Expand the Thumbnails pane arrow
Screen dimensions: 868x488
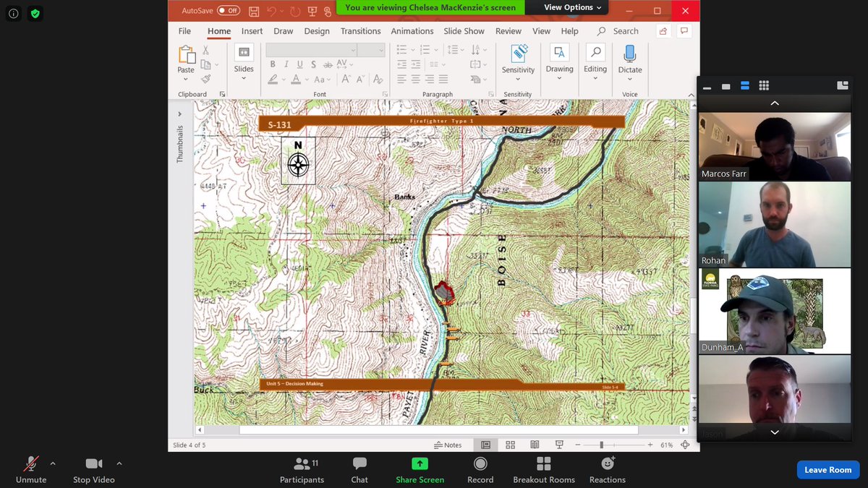click(179, 114)
